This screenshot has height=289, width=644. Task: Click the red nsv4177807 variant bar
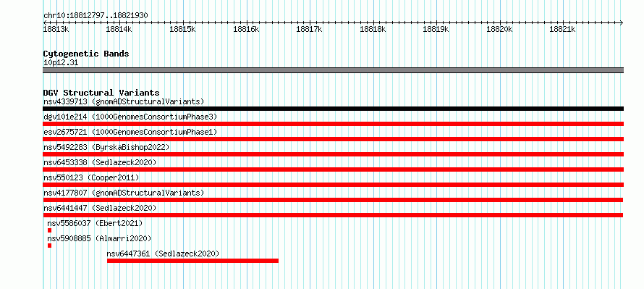point(333,200)
